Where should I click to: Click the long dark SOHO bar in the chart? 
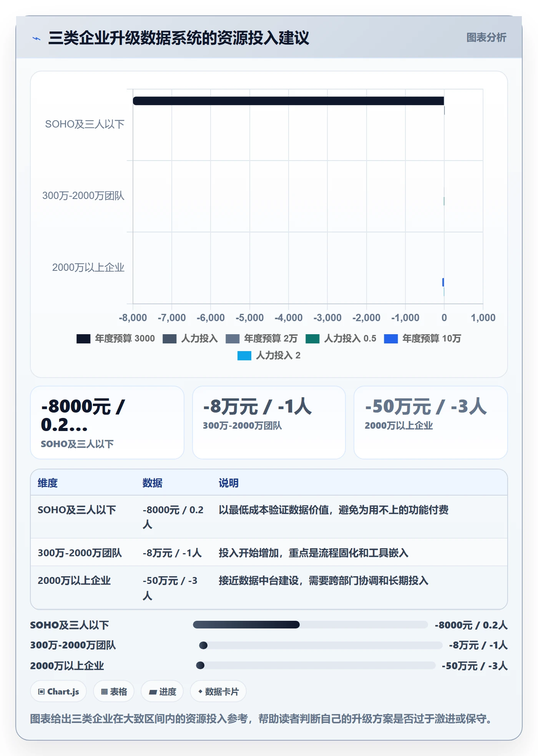[x=289, y=101]
